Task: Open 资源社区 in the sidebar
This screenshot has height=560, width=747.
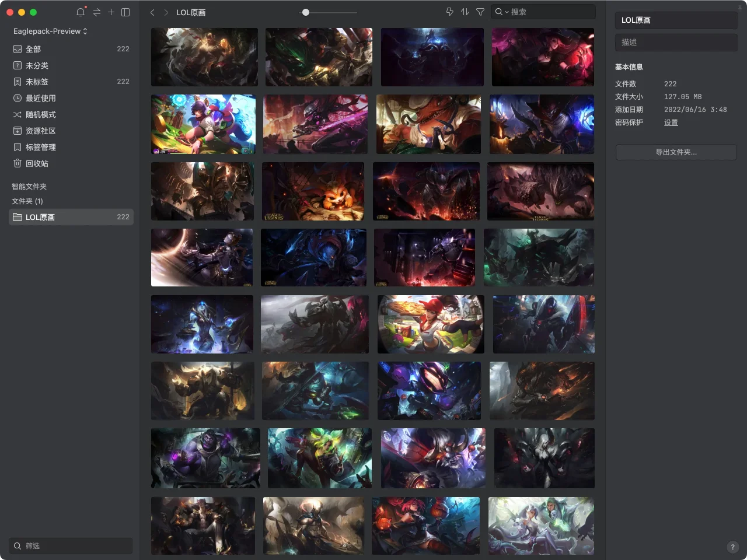Action: (x=71, y=131)
